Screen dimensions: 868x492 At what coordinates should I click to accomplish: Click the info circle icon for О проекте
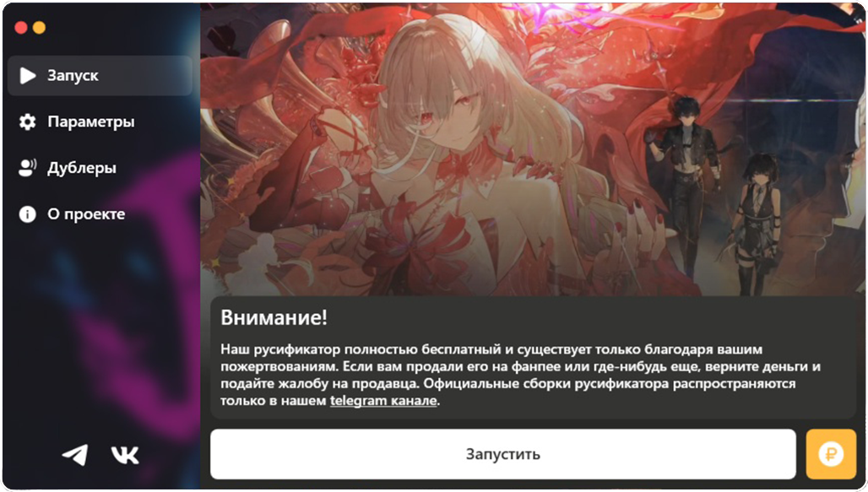(27, 214)
